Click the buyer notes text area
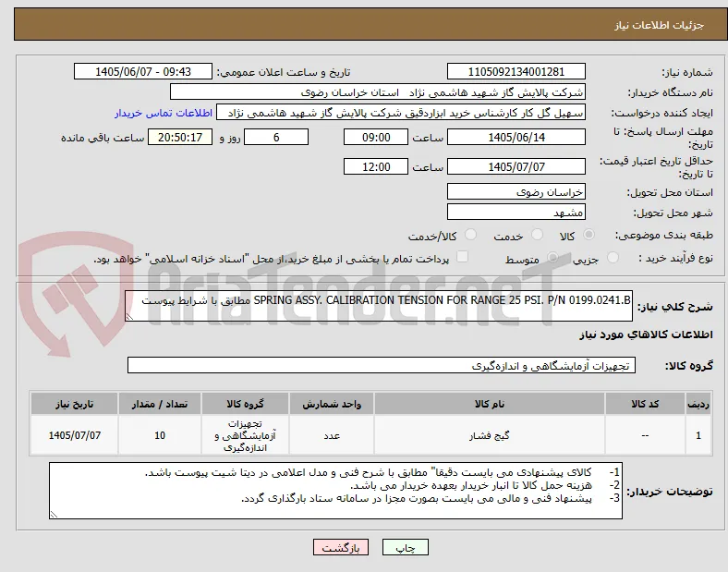The height and width of the screenshot is (572, 728). click(335, 491)
